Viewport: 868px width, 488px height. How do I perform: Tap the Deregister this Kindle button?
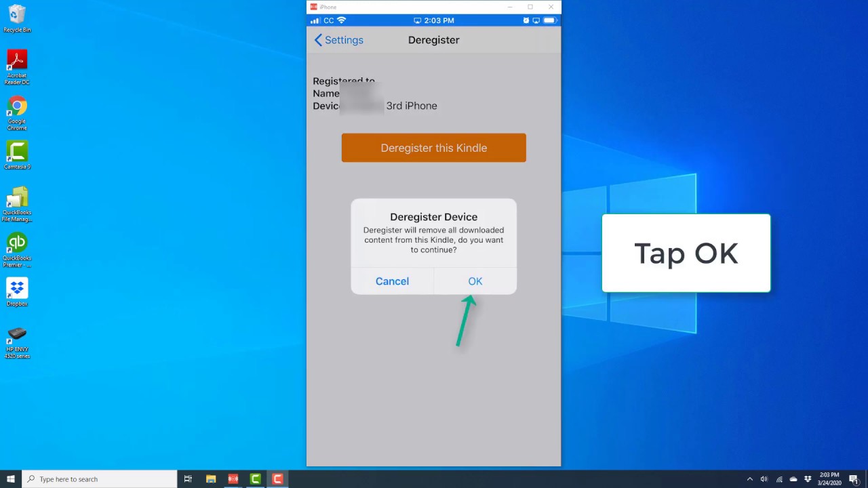(433, 148)
